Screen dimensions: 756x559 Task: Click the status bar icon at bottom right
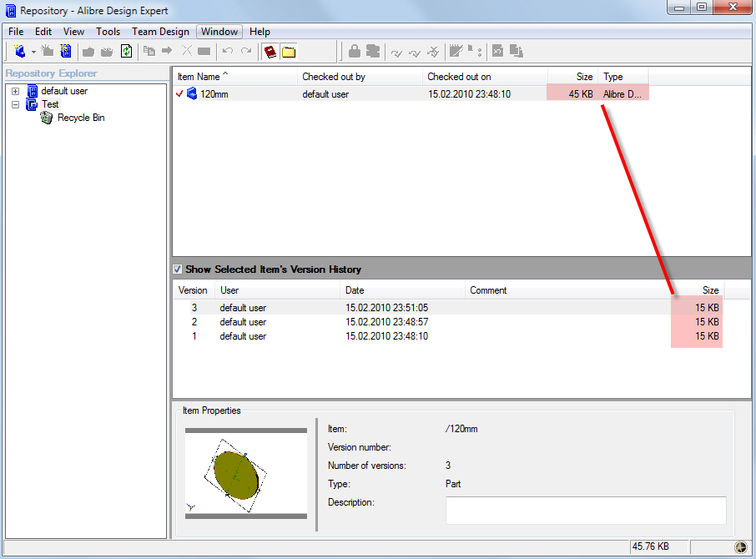coord(741,546)
